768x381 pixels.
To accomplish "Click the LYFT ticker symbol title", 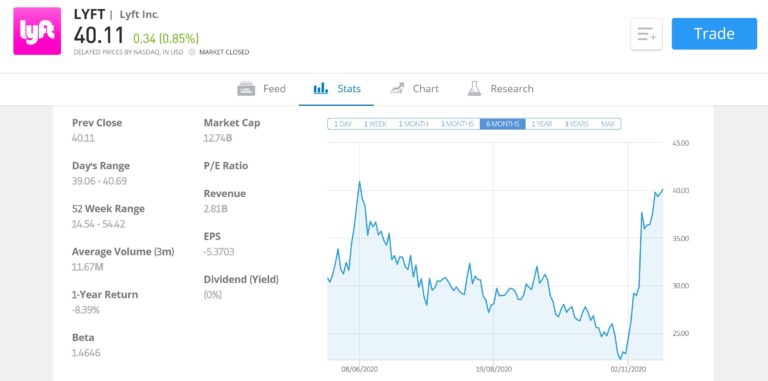I will [89, 14].
